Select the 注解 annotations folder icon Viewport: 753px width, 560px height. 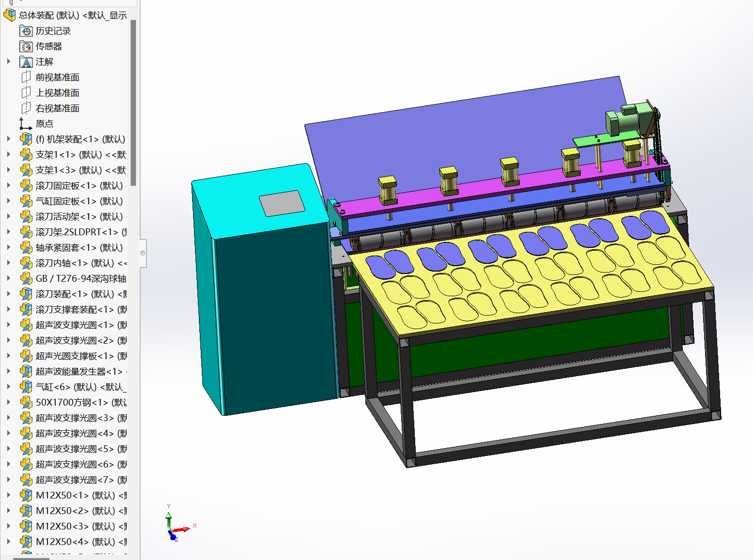click(x=26, y=62)
